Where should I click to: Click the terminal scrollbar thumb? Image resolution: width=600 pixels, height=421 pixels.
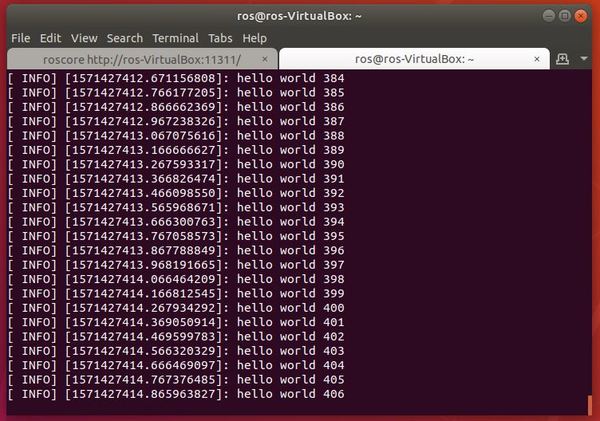[589, 405]
